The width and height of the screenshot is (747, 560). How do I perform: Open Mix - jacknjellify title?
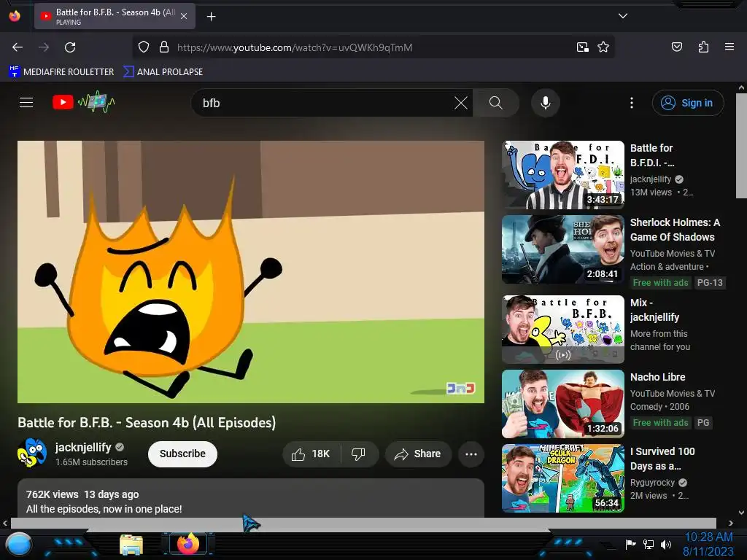654,310
